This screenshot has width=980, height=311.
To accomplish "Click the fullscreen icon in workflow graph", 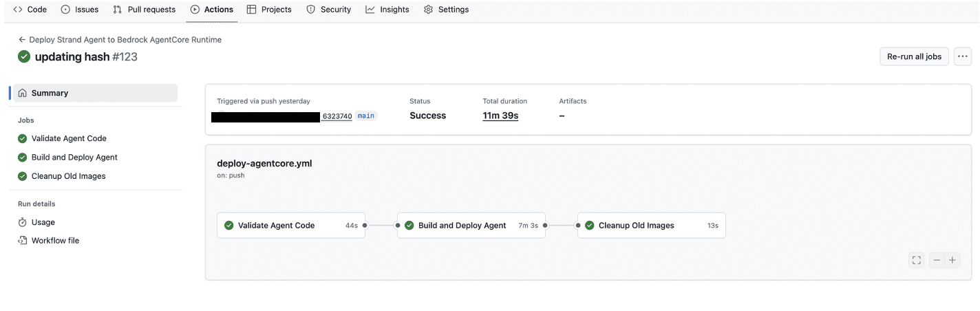I will [x=916, y=260].
